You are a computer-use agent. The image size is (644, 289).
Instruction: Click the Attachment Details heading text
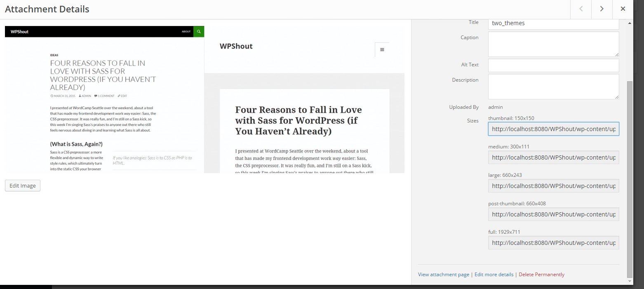(x=47, y=9)
